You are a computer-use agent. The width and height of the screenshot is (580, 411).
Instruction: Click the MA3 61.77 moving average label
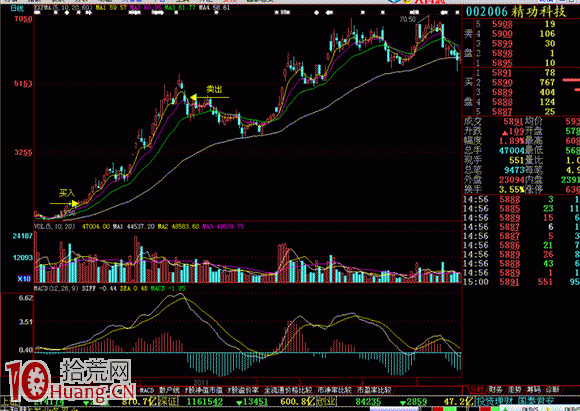179,8
